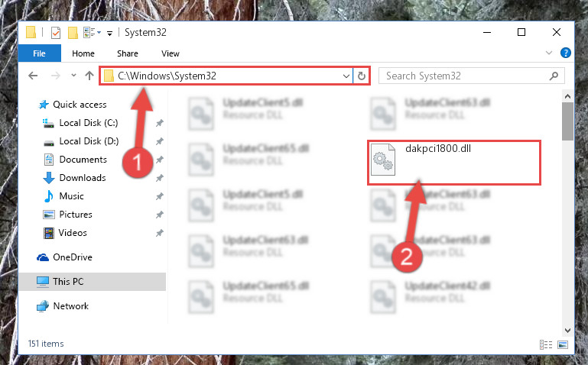
Task: Open the File menu
Action: point(39,53)
